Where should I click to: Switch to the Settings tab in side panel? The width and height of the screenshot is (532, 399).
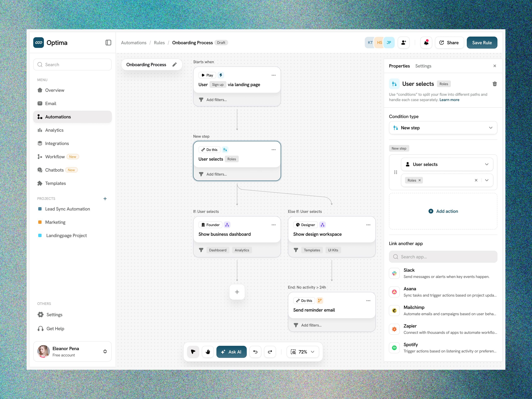[423, 66]
